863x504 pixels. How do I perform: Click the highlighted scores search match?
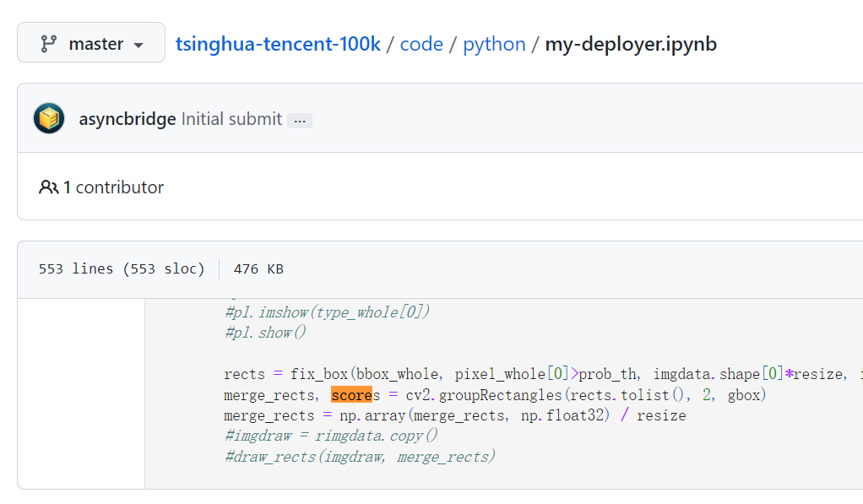(x=352, y=395)
